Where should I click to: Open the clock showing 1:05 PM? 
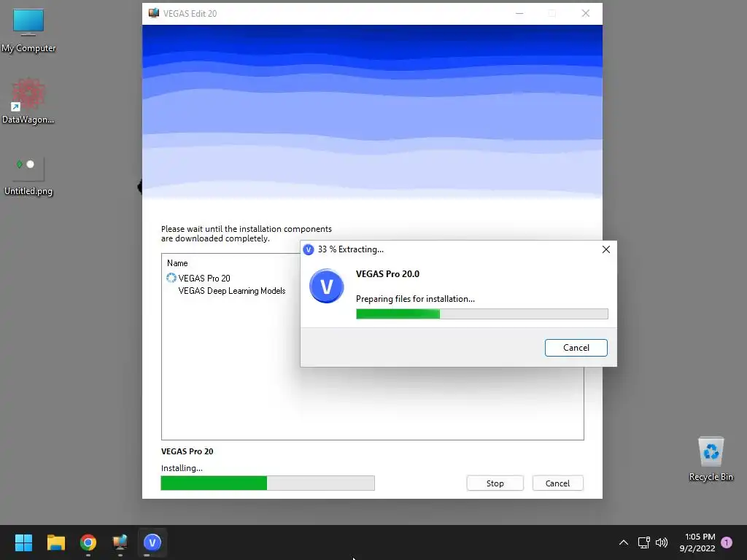click(697, 542)
